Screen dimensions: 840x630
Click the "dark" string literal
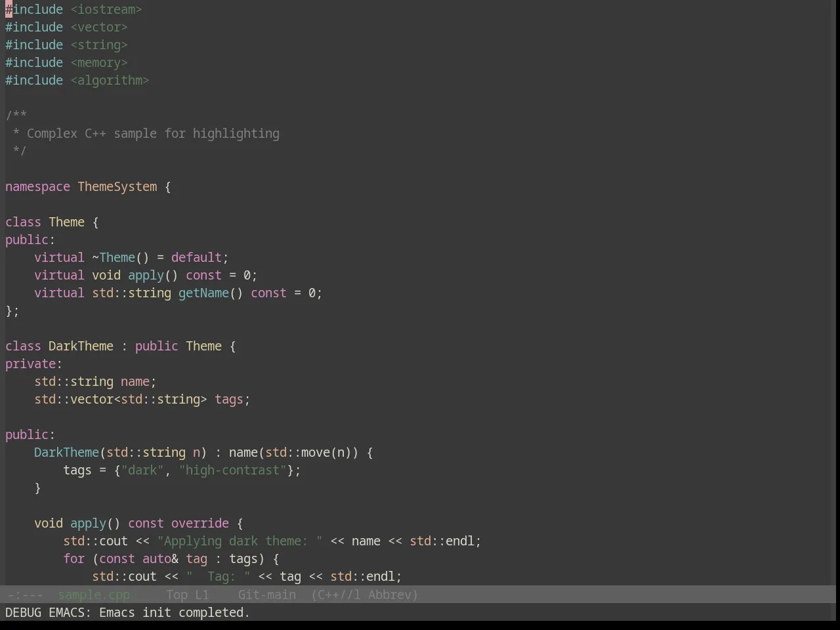142,470
